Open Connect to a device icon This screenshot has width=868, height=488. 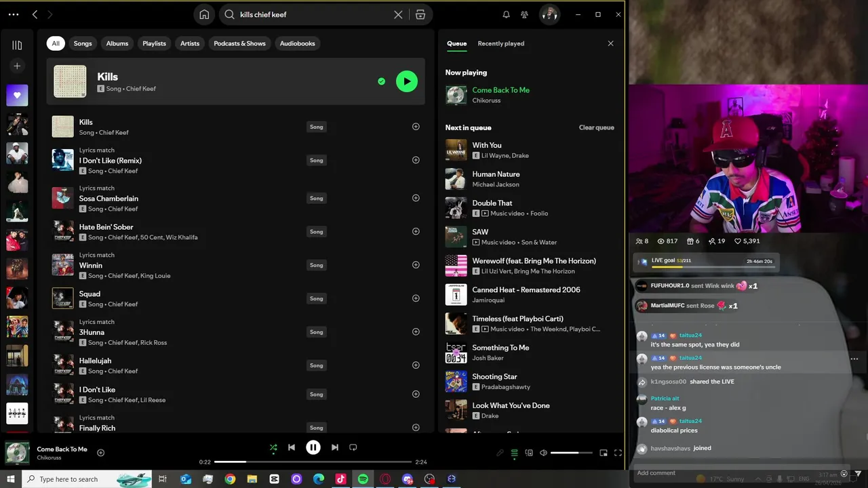529,453
